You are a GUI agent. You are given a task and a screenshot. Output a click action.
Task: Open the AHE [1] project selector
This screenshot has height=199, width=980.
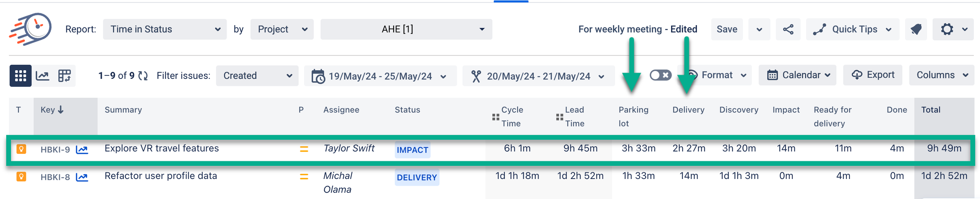[x=406, y=29]
